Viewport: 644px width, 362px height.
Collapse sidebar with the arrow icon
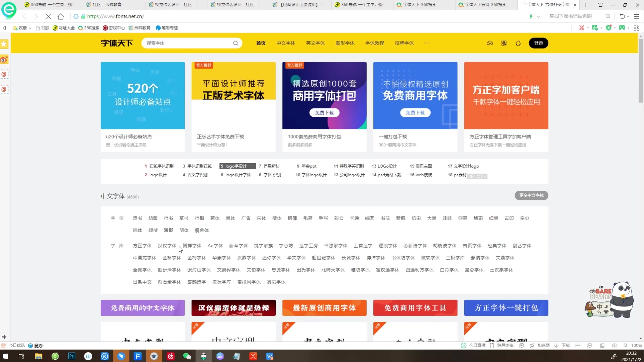4,28
